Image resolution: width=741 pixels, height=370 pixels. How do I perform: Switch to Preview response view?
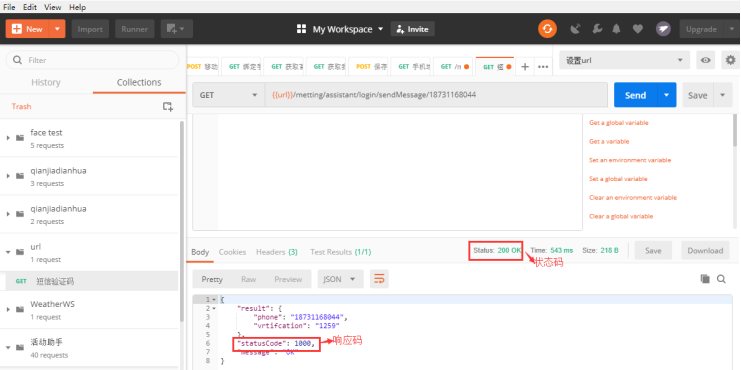pos(288,279)
